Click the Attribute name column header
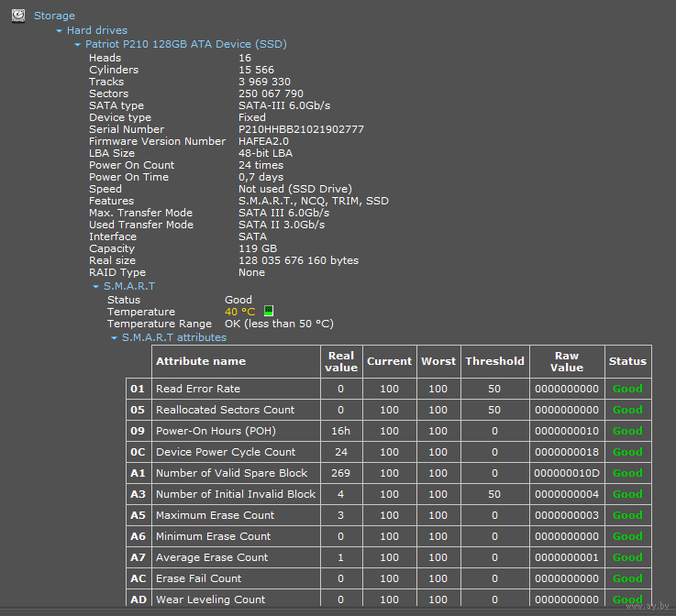 point(201,361)
